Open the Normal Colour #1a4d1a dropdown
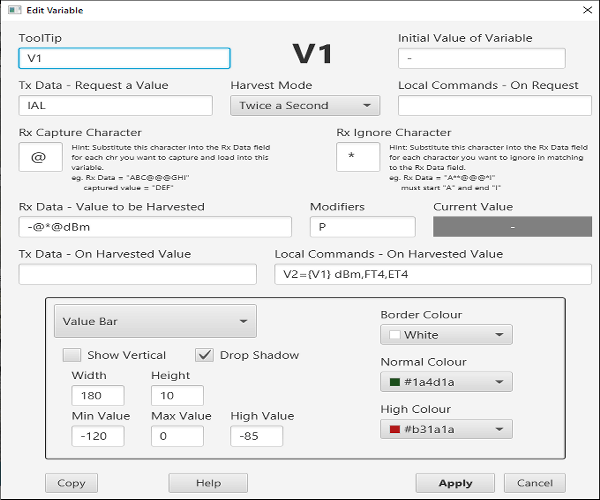Image resolution: width=600 pixels, height=500 pixels. (x=446, y=382)
